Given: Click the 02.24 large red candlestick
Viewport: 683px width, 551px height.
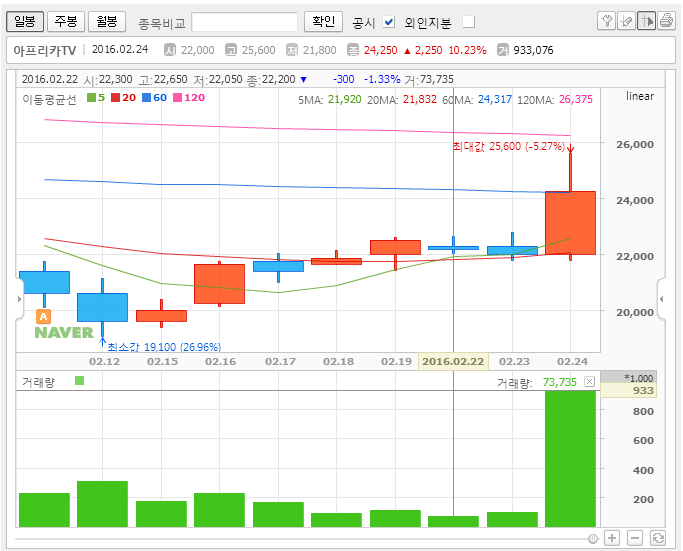Looking at the screenshot, I should click(570, 223).
